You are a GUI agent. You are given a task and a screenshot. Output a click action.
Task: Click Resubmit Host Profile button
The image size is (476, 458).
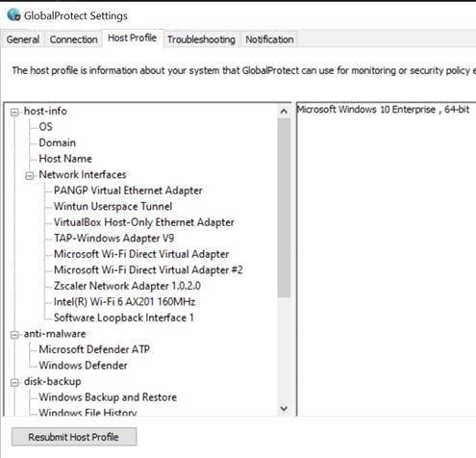(74, 437)
